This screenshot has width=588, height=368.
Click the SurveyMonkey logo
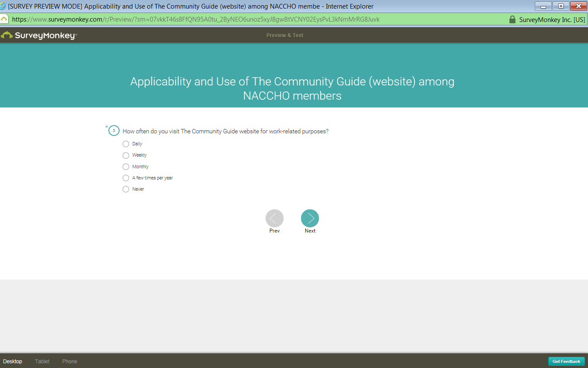pos(39,35)
